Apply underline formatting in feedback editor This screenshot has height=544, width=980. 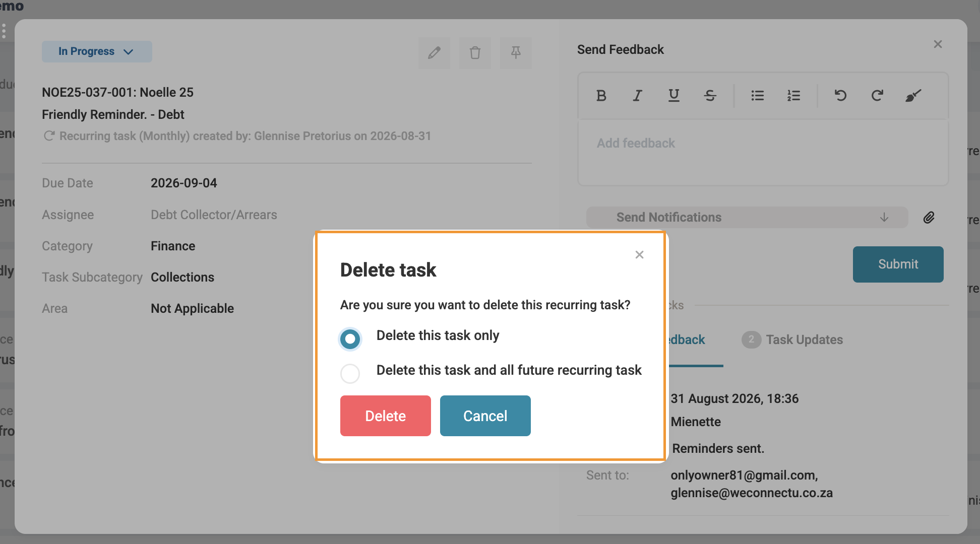pyautogui.click(x=673, y=95)
